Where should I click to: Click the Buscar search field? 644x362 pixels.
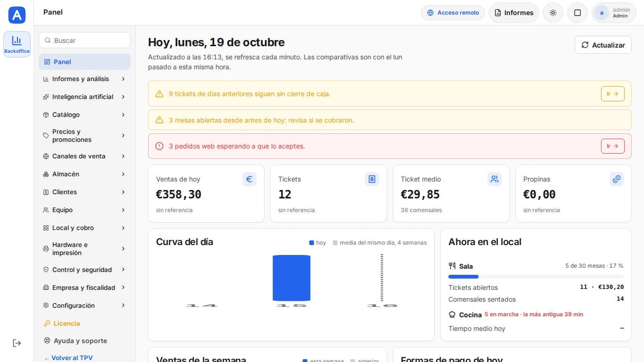(84, 40)
